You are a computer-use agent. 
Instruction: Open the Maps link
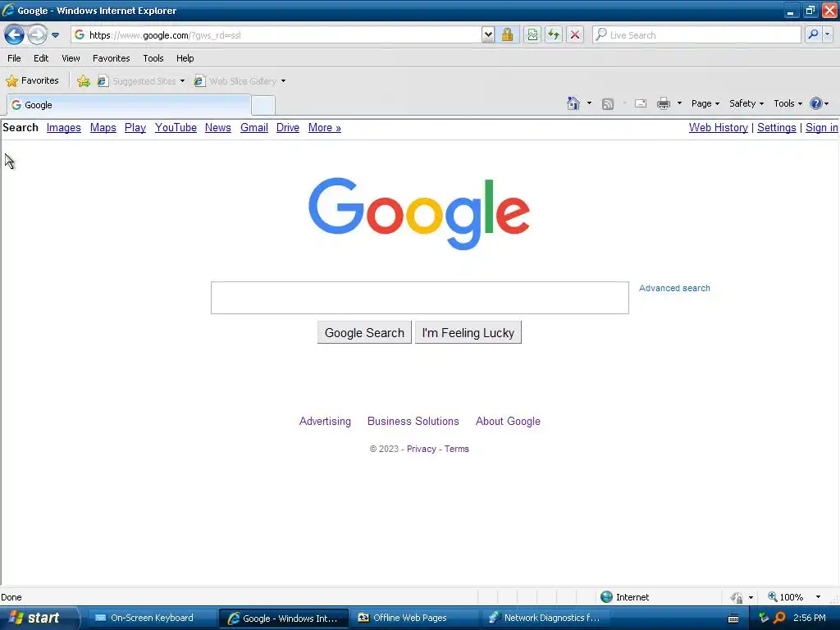(103, 127)
